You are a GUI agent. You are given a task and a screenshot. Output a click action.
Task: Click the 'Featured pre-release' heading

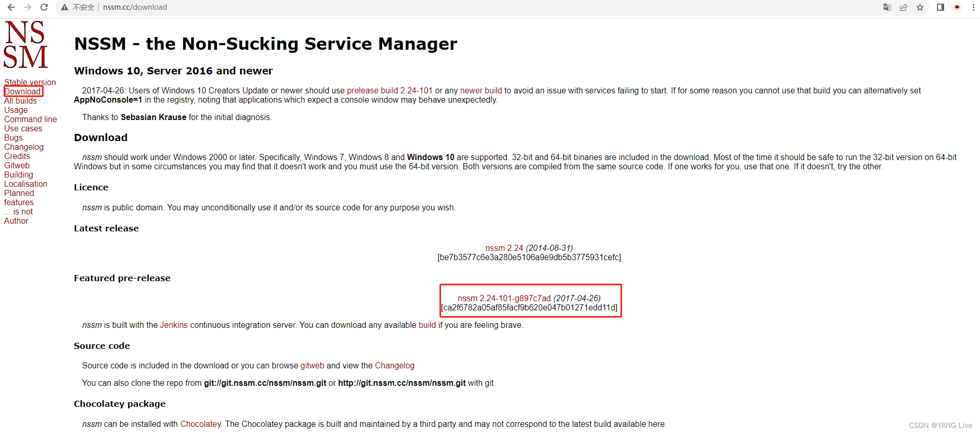122,278
